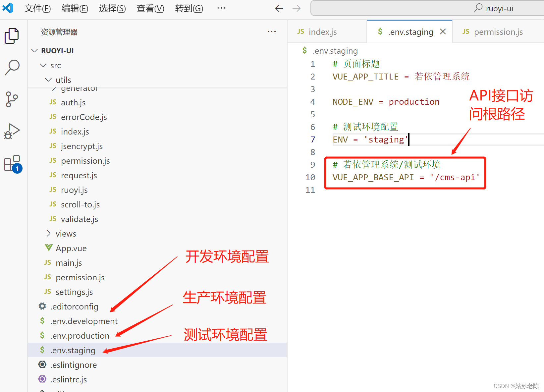This screenshot has height=392, width=544.
Task: Place cursor on VUE_APP_BASE_API line
Action: coord(406,177)
